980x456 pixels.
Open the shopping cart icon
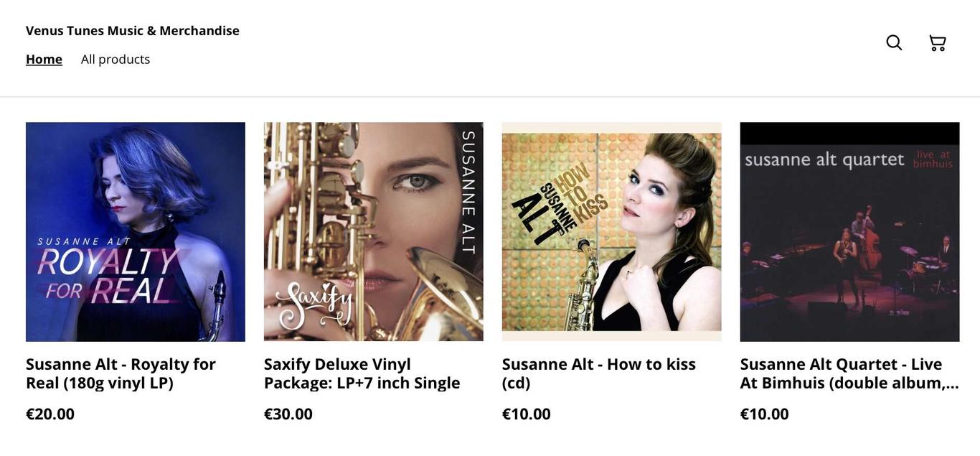coord(938,42)
